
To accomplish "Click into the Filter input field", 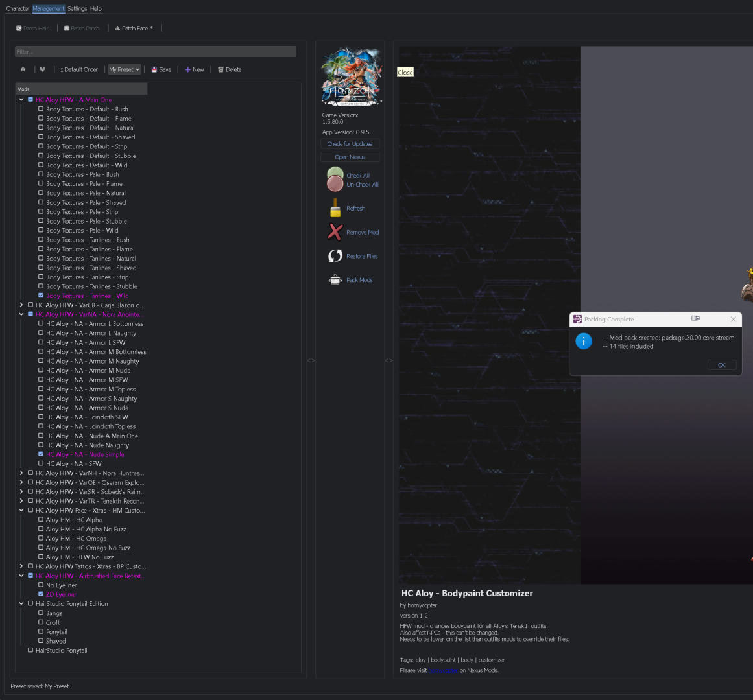I will (x=156, y=52).
